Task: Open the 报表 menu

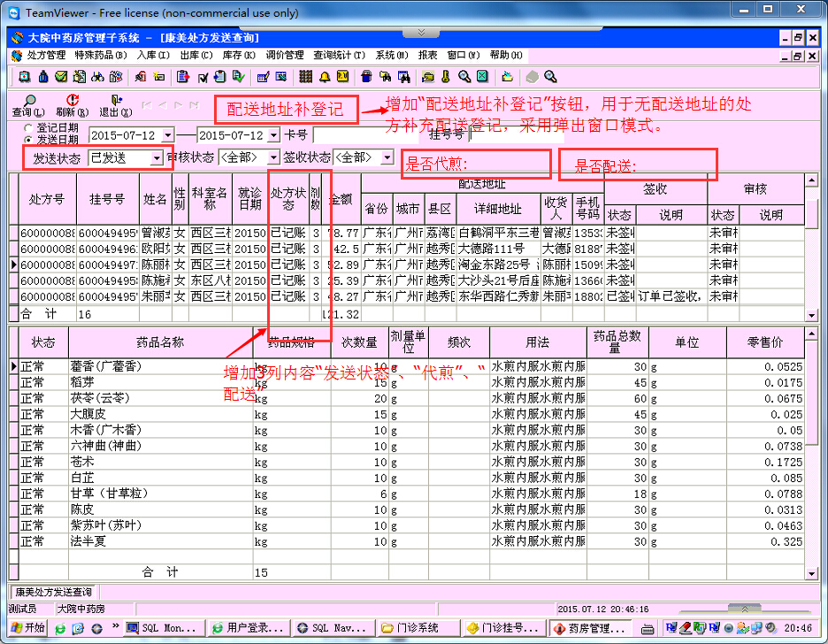Action: (x=427, y=55)
